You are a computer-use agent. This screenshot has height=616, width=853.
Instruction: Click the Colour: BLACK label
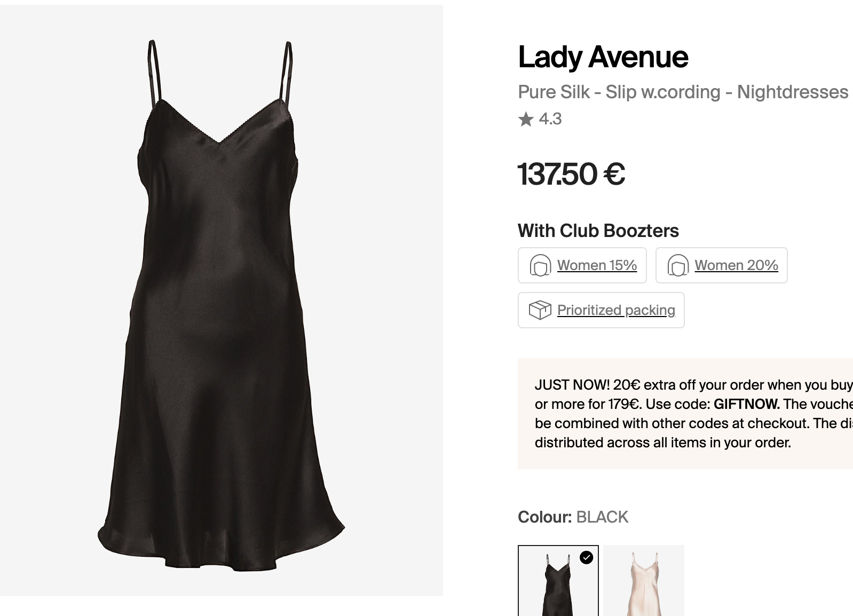(573, 517)
